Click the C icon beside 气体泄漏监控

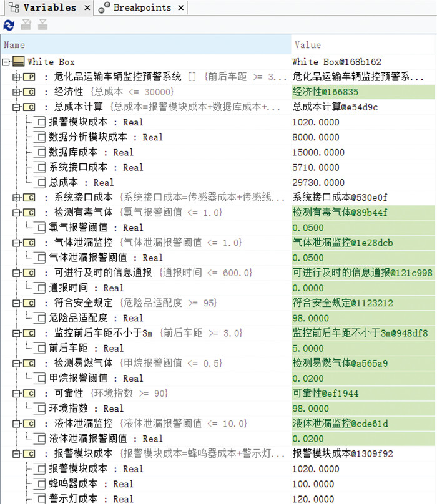click(x=29, y=243)
